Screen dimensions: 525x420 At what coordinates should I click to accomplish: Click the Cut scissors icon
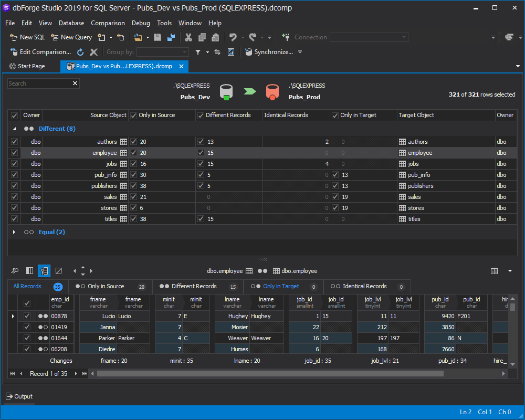188,37
